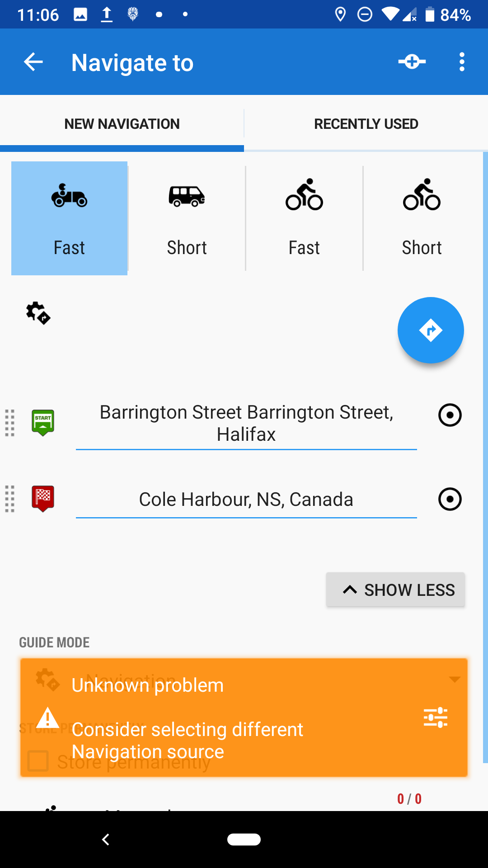Select the van Short routing profile
Image resolution: width=488 pixels, height=868 pixels.
pos(187,218)
